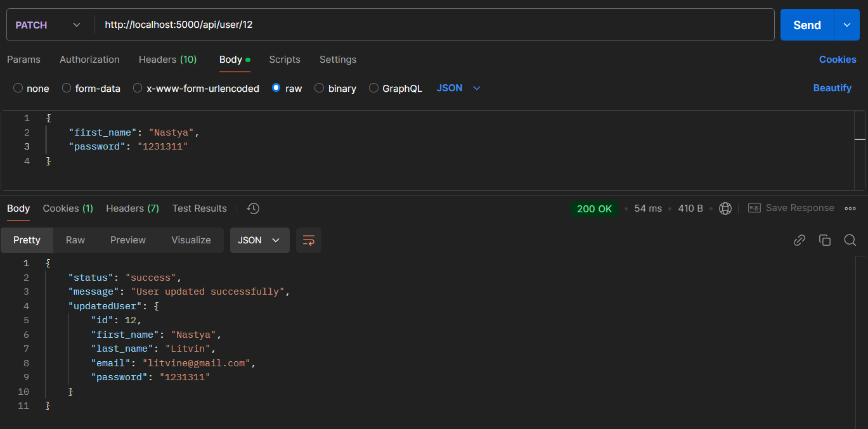Open response history clock icon
868x429 pixels.
(253, 208)
